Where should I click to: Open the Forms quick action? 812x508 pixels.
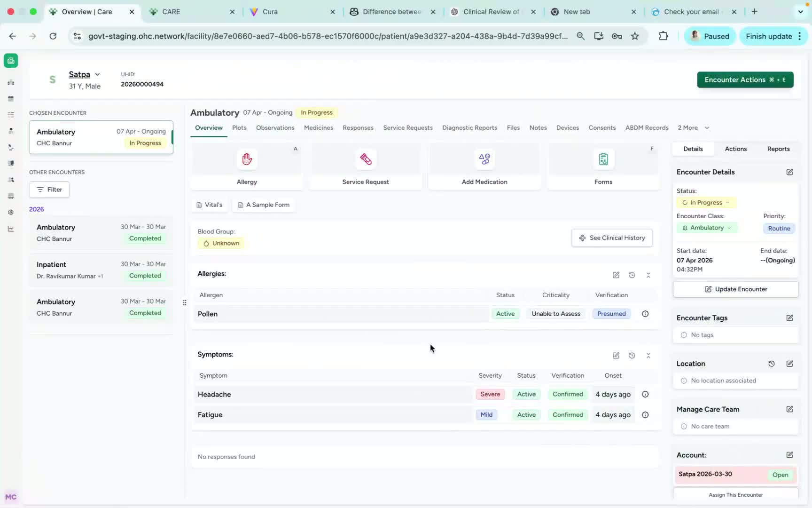coord(603,167)
